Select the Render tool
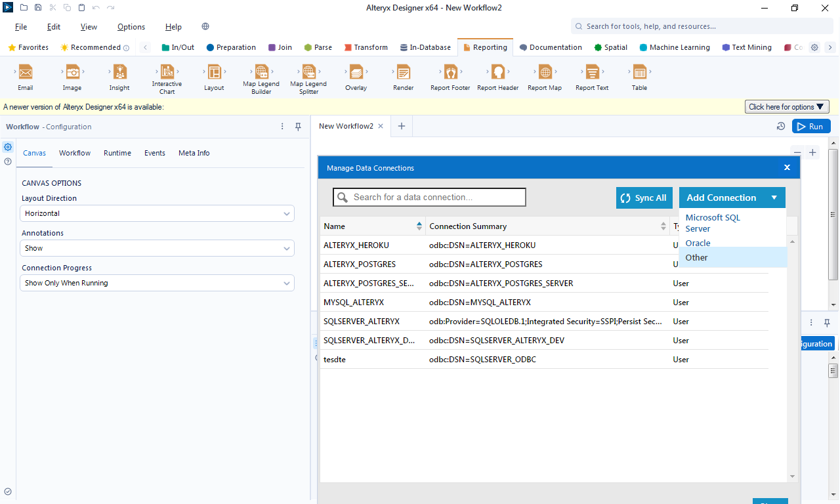 pyautogui.click(x=402, y=72)
